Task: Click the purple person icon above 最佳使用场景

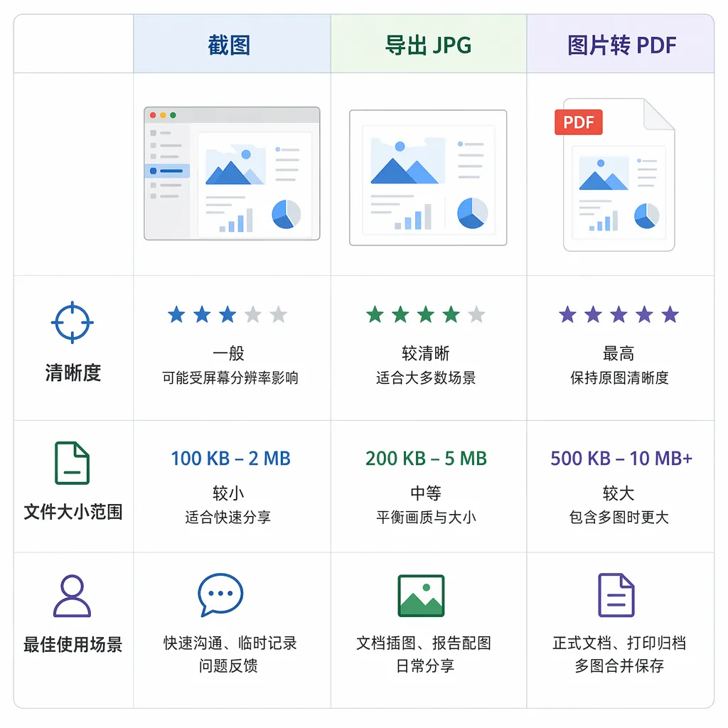Action: point(72,596)
